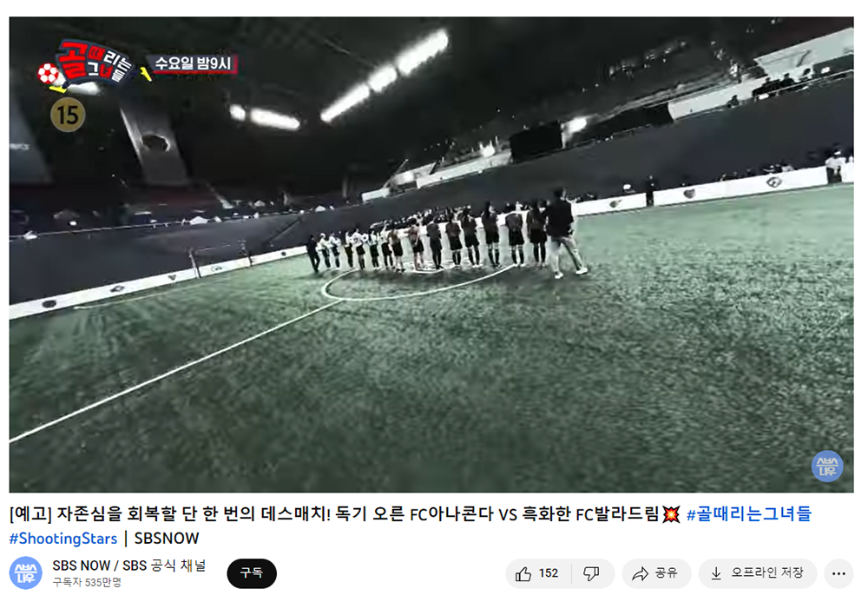Pause the video by clicking the player

coord(431,255)
